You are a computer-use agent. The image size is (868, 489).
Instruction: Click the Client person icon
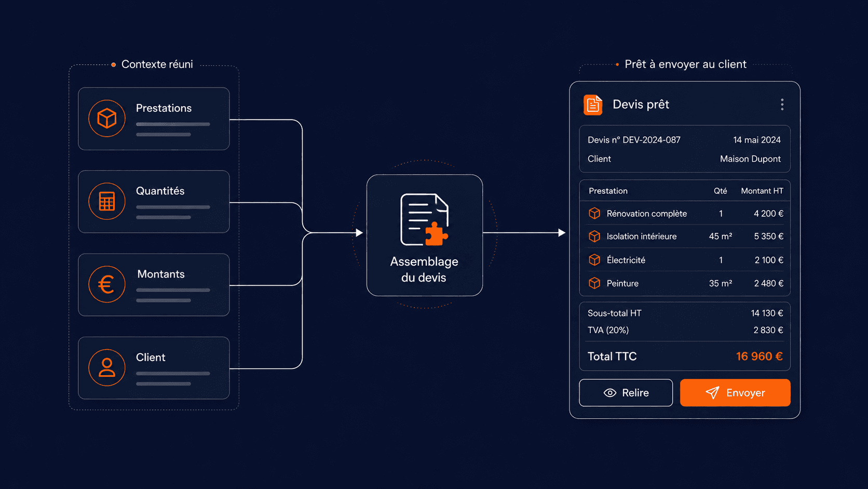point(107,367)
